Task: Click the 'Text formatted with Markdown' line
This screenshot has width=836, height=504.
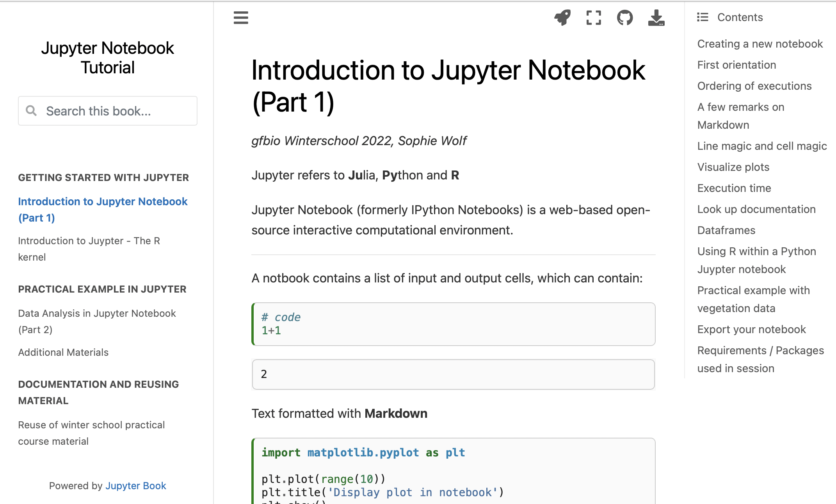Action: (340, 413)
